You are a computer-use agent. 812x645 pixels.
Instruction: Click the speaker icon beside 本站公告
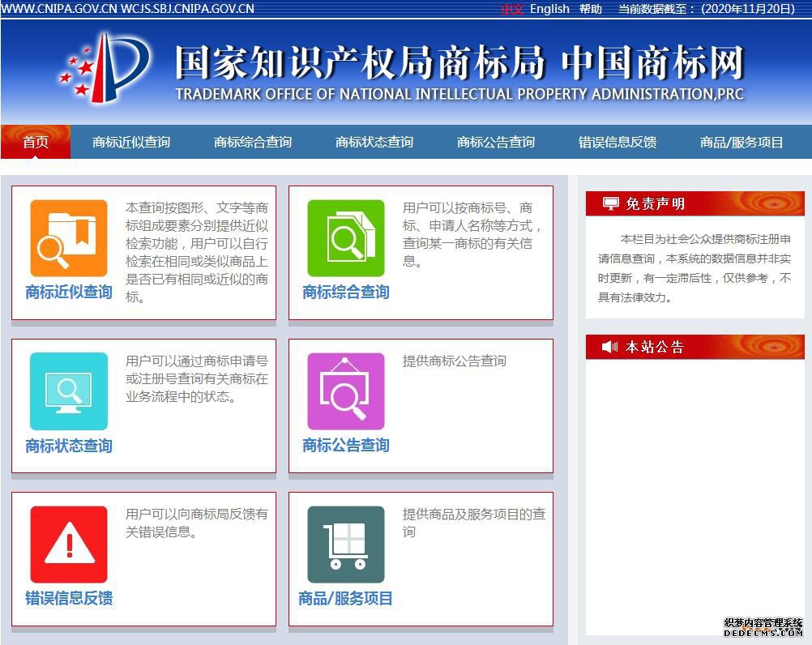[x=609, y=346]
